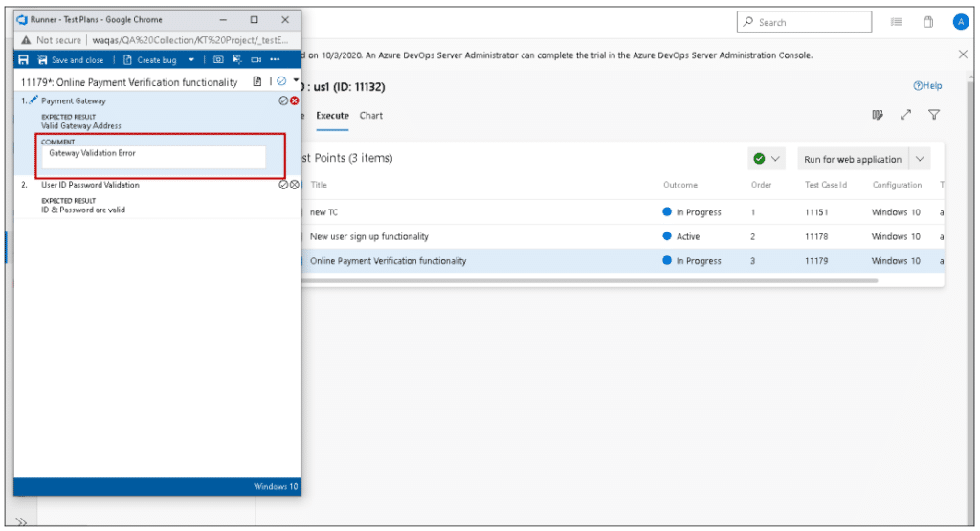980x531 pixels.
Task: Mark Payment Gateway step as passed
Action: [283, 100]
